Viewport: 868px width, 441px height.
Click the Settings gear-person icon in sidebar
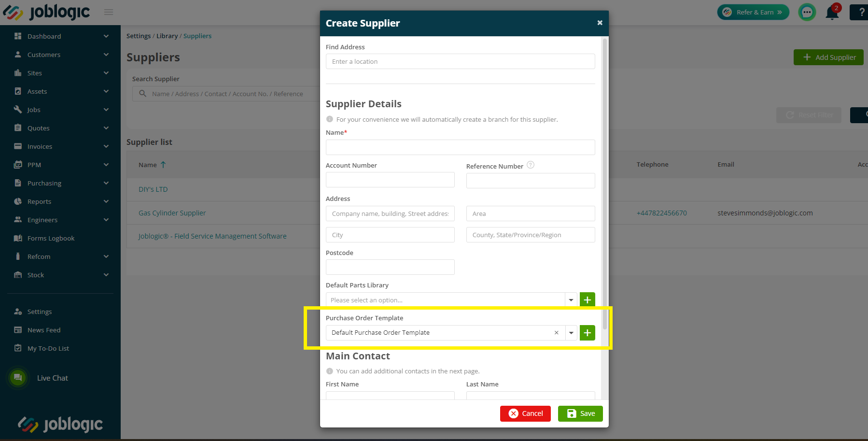(18, 312)
